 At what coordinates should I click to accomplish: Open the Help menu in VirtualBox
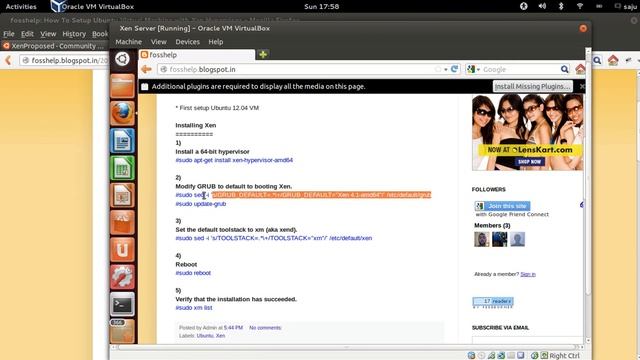point(216,42)
